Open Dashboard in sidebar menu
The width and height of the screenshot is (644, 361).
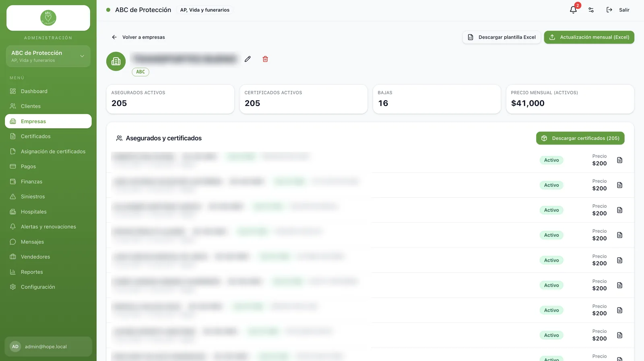(48, 91)
